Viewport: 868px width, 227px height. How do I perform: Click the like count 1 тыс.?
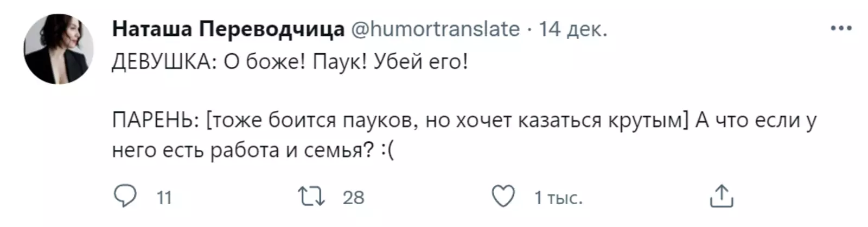pyautogui.click(x=558, y=198)
